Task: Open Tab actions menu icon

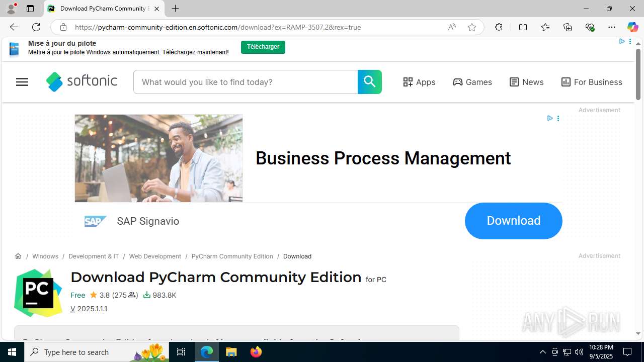Action: click(30, 9)
